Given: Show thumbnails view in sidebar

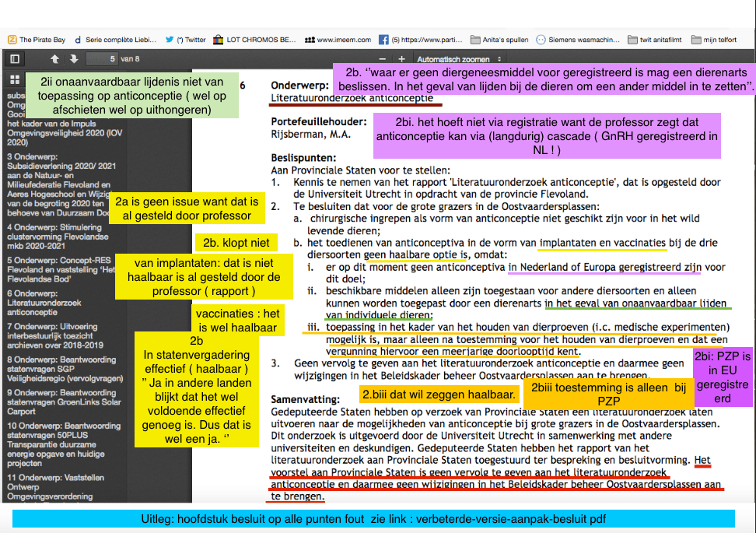Looking at the screenshot, I should coord(14,79).
